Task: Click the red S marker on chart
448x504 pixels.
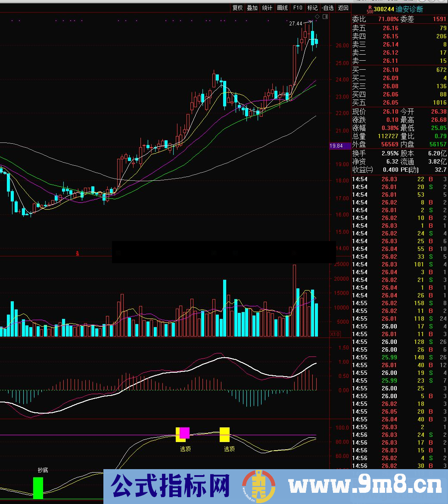Action: [78, 254]
